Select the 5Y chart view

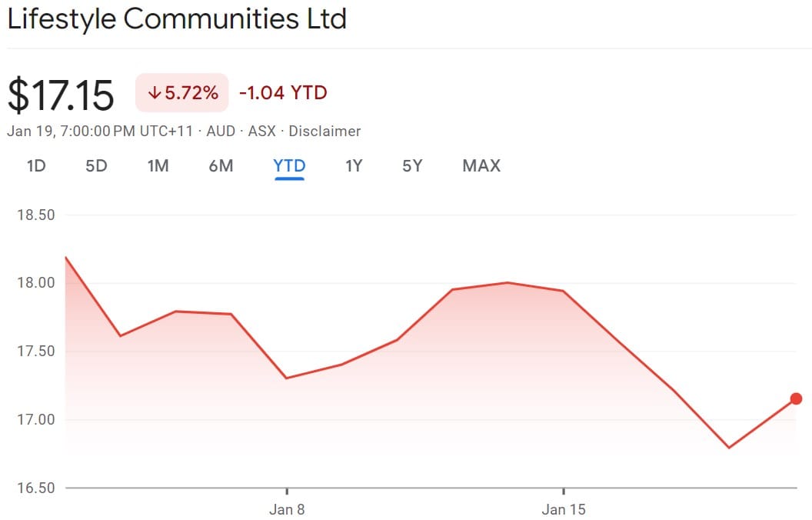click(411, 165)
